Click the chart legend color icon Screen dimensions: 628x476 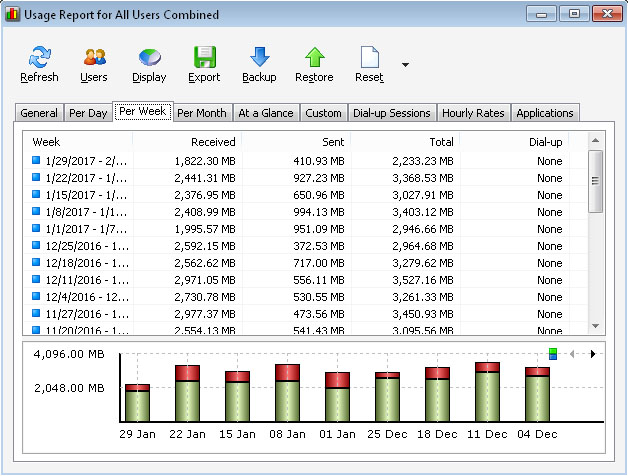(x=553, y=353)
